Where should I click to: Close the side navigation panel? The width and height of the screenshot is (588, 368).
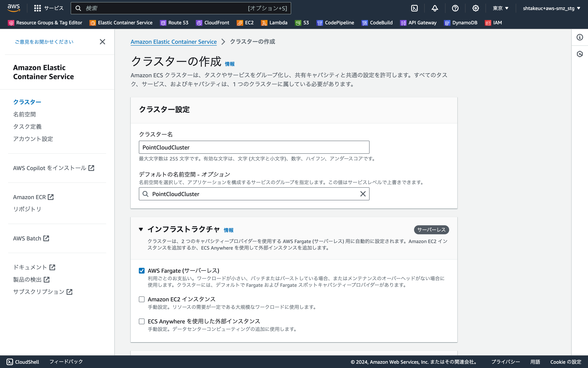tap(102, 42)
